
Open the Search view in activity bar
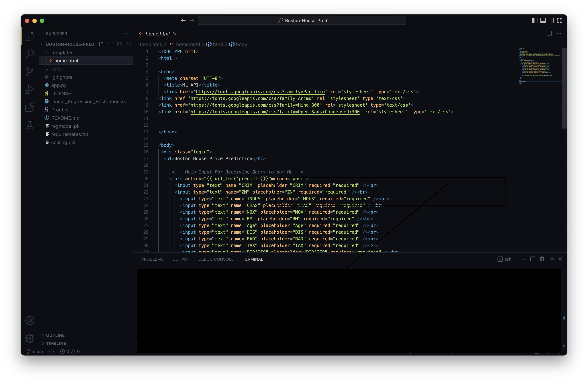pyautogui.click(x=30, y=53)
